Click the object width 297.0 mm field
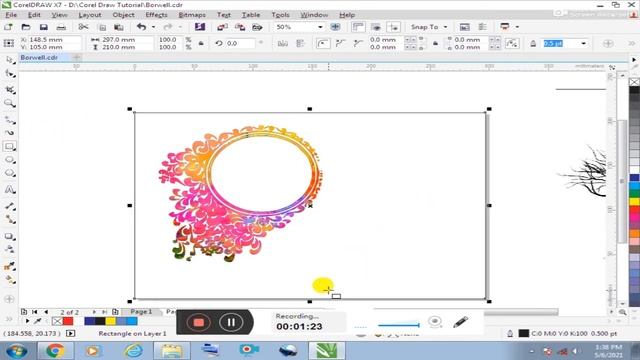Viewport: 640px width, 360px height. tap(127, 40)
